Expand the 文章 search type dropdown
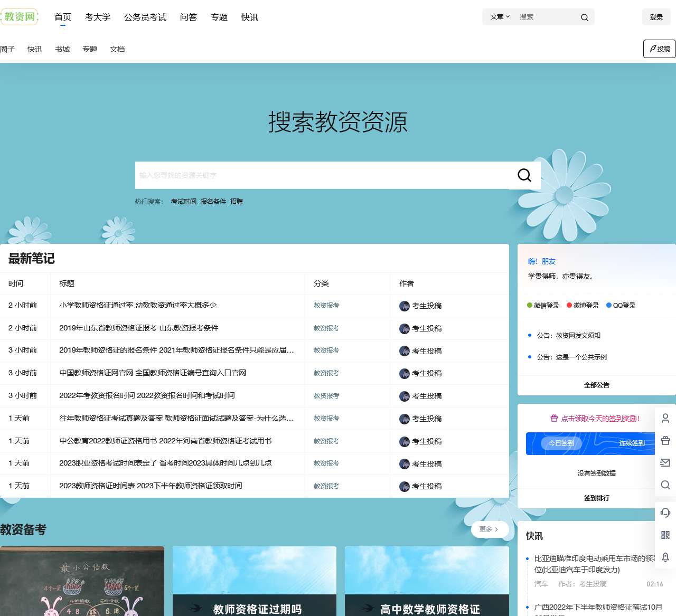This screenshot has width=676, height=616. point(500,17)
